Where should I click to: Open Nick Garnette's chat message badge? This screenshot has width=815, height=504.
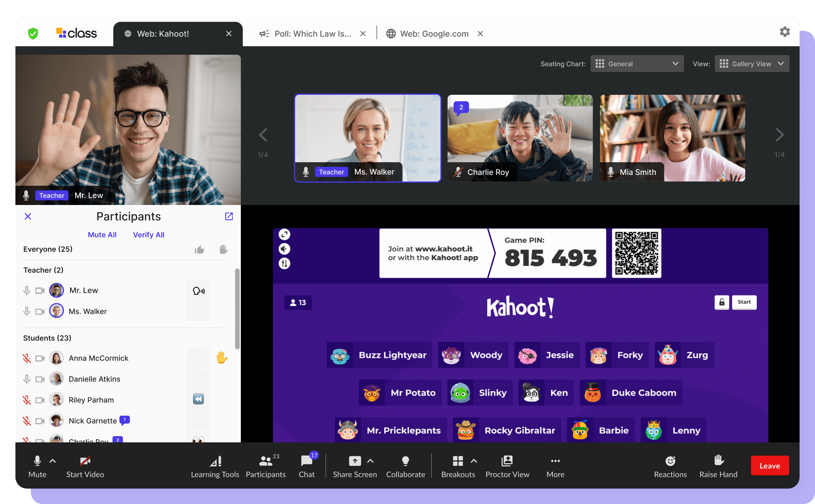click(124, 420)
